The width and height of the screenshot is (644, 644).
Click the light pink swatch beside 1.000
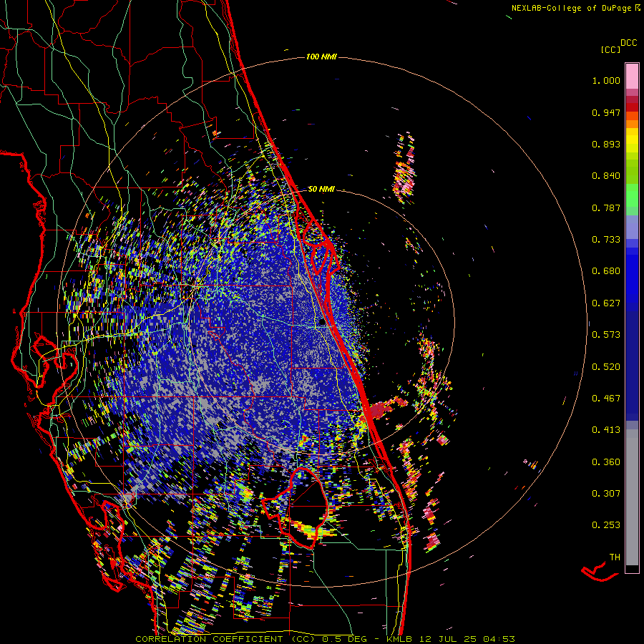coord(632,77)
